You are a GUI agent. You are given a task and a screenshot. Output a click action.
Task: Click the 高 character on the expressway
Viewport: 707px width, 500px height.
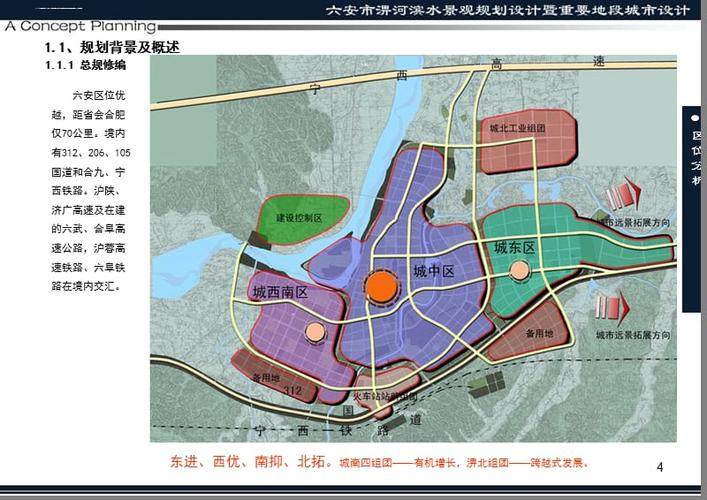point(496,65)
